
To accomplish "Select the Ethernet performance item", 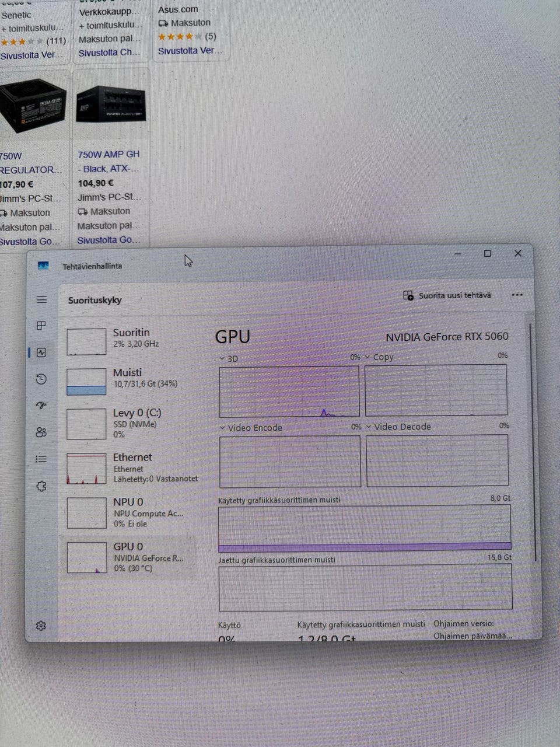I will coord(129,469).
